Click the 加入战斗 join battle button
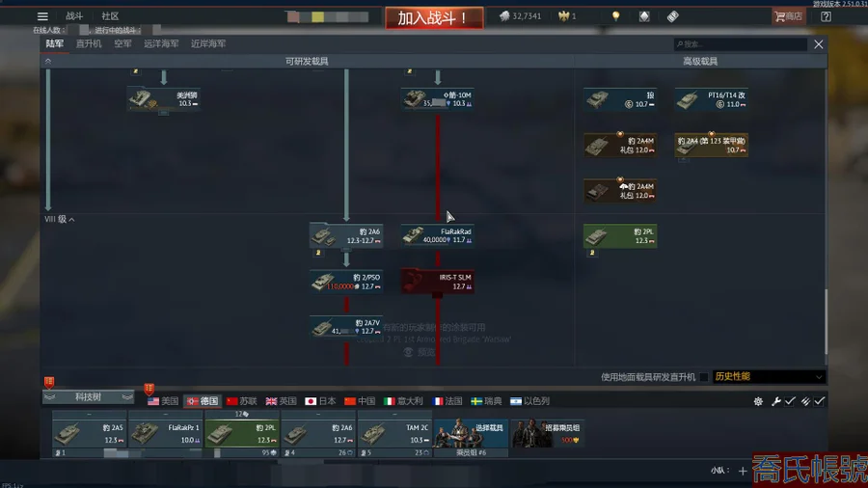Viewport: 868px width, 488px height. [434, 18]
